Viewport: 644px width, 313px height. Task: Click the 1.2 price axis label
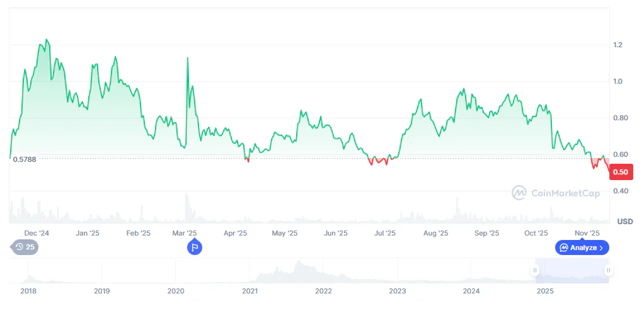618,45
